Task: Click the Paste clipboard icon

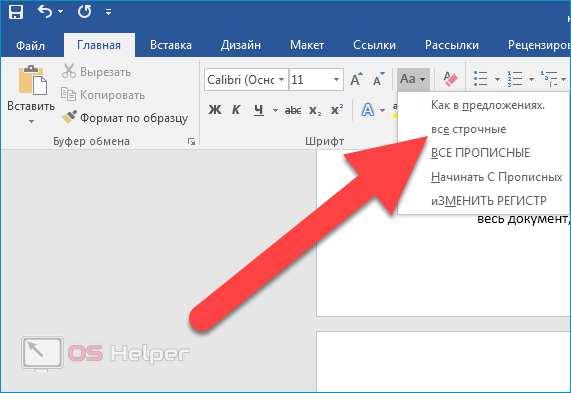Action: click(x=32, y=80)
